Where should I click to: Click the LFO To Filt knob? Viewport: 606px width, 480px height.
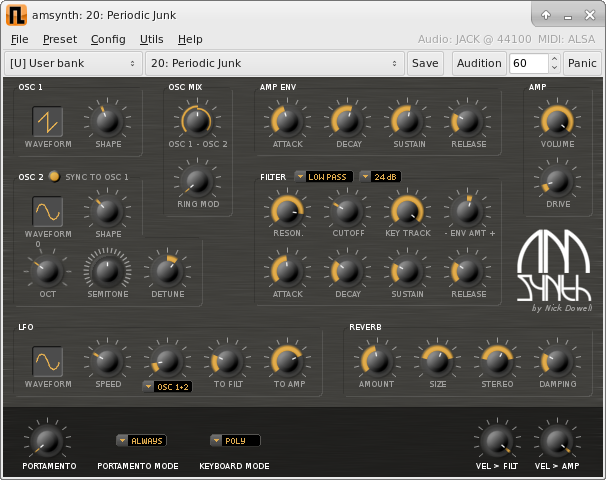pos(227,361)
